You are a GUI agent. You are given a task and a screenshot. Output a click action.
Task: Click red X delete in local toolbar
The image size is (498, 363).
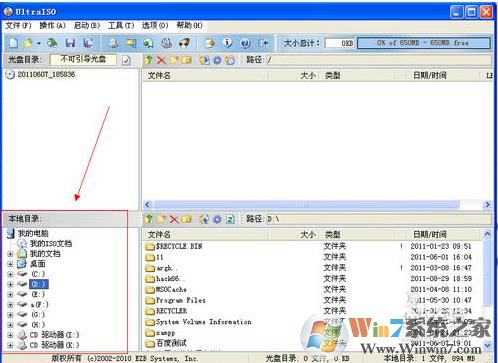click(174, 219)
